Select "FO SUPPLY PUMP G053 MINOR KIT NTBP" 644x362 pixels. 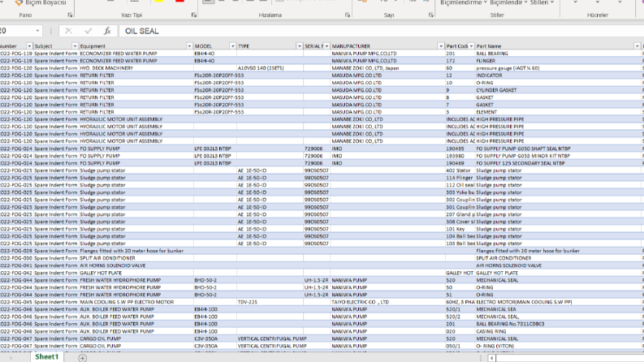tap(558, 156)
